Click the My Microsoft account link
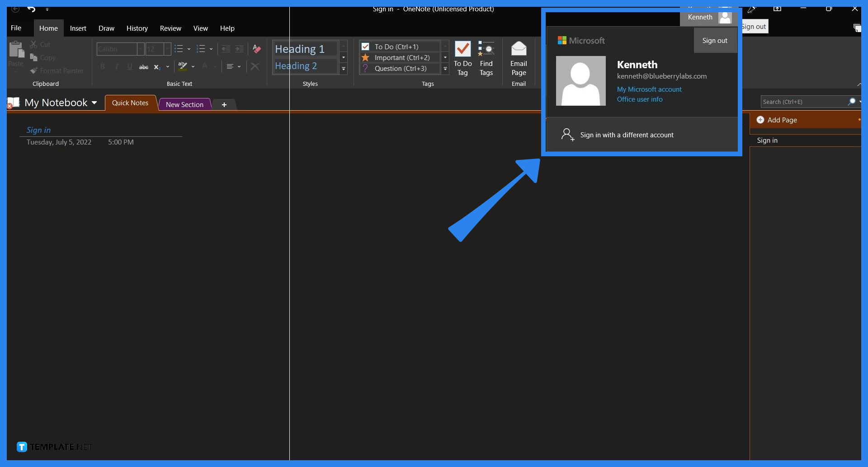This screenshot has height=467, width=868. pyautogui.click(x=649, y=89)
